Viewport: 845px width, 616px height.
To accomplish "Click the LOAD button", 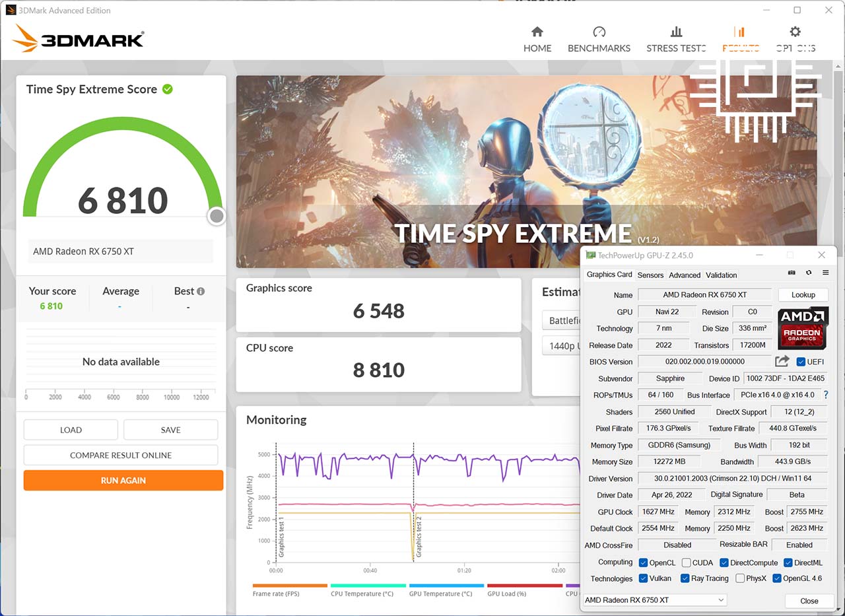I will coord(71,430).
